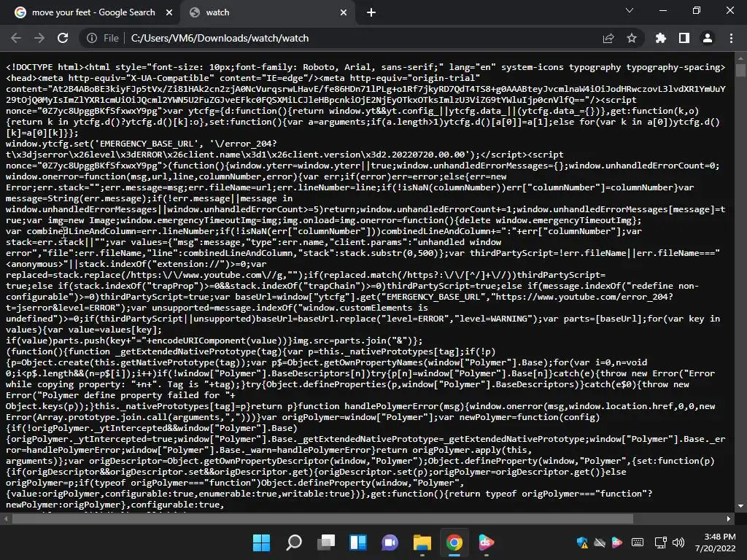Image resolution: width=747 pixels, height=560 pixels.
Task: Click the Chrome icon on taskbar
Action: [454, 542]
